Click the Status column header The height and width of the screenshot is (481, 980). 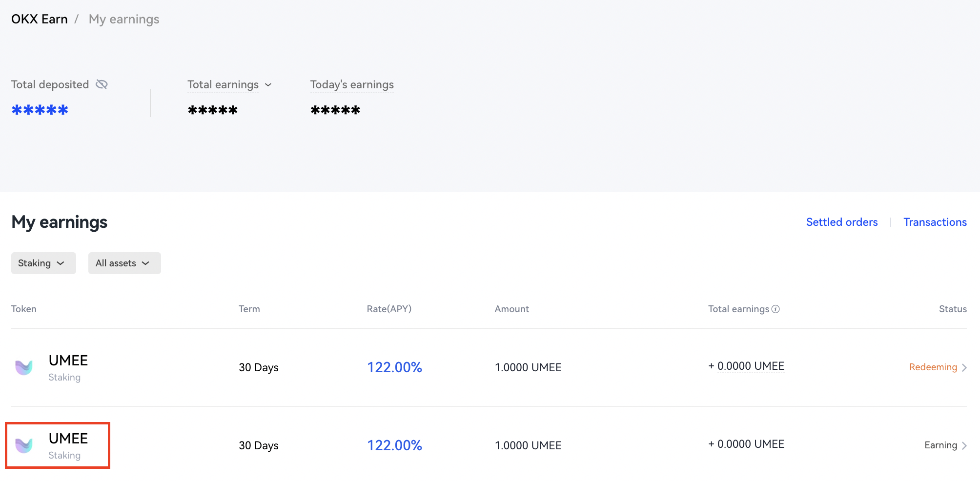click(953, 309)
